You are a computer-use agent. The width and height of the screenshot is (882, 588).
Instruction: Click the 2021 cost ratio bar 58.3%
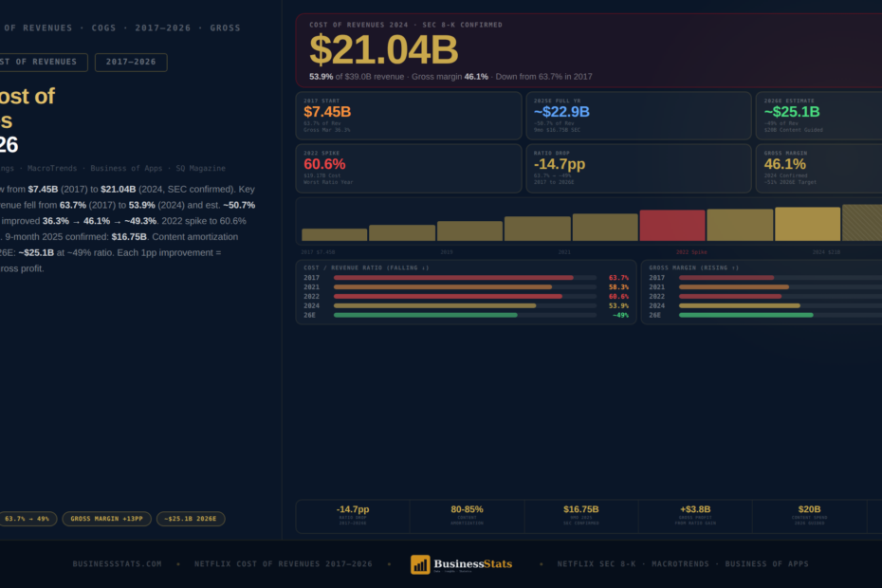(443, 287)
